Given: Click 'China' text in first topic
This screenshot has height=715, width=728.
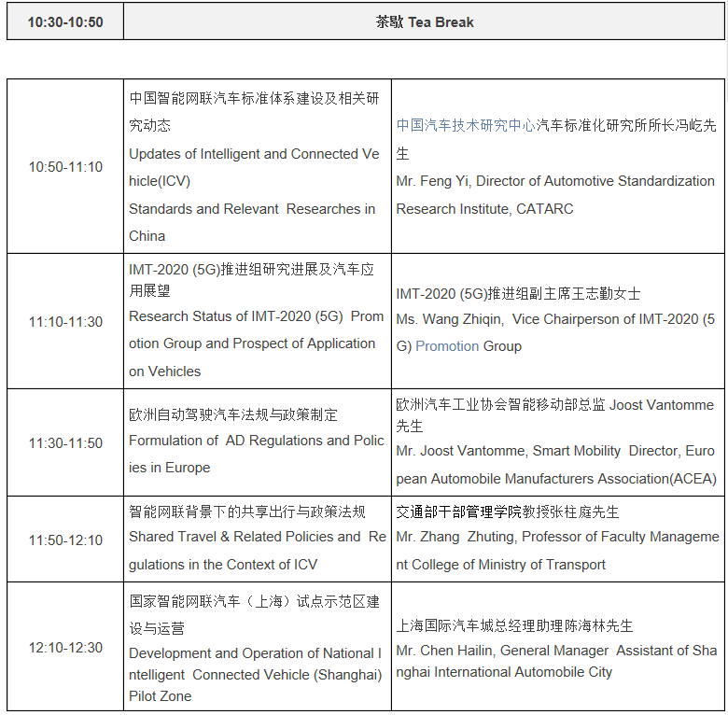Looking at the screenshot, I should pos(147,236).
